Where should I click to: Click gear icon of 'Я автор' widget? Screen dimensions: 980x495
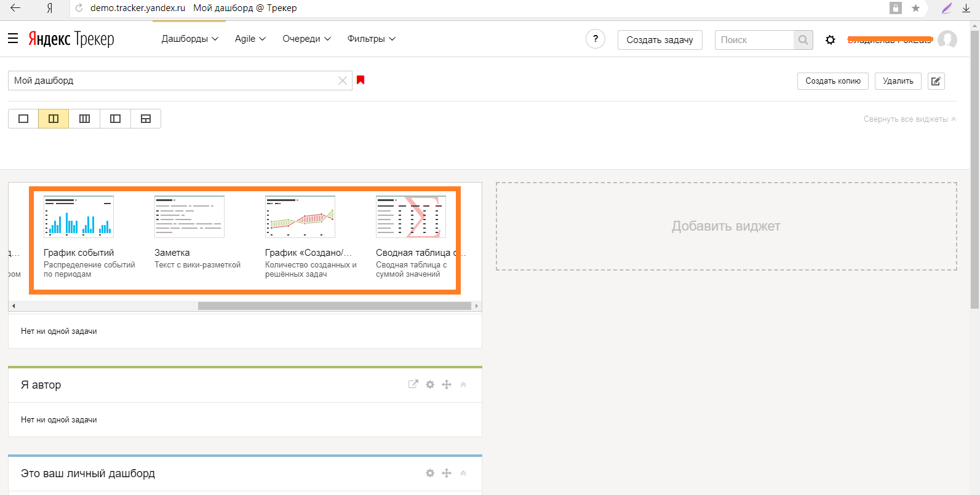coord(430,384)
